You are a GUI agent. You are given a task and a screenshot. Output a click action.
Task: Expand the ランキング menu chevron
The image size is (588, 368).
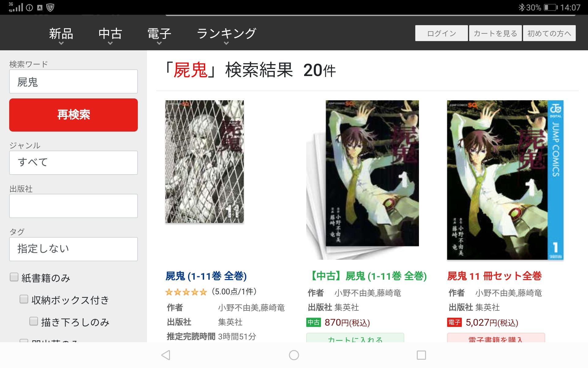(x=226, y=43)
